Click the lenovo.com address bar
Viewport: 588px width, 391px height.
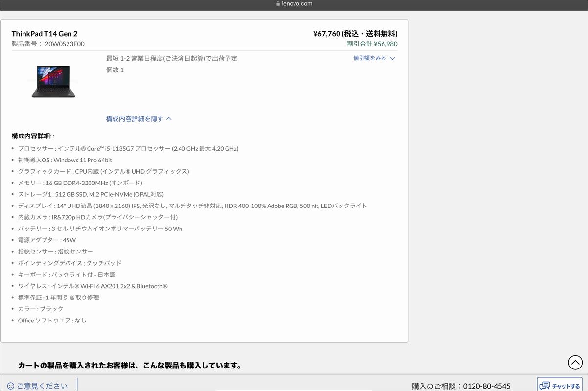294,4
